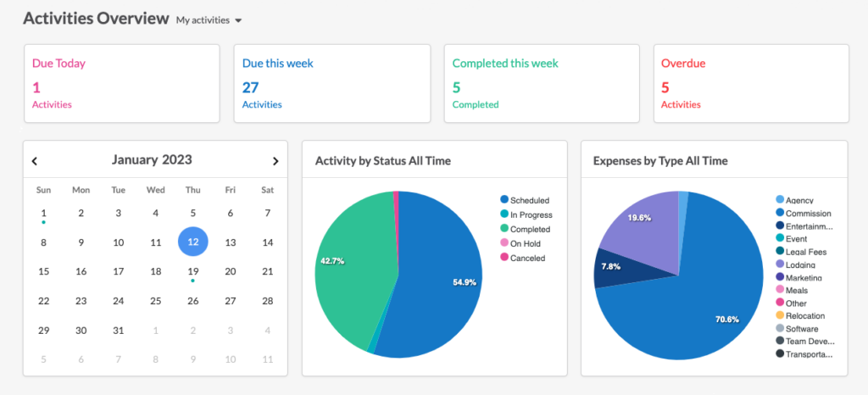Toggle Scheduled legend in status chart
The height and width of the screenshot is (395, 868).
525,200
